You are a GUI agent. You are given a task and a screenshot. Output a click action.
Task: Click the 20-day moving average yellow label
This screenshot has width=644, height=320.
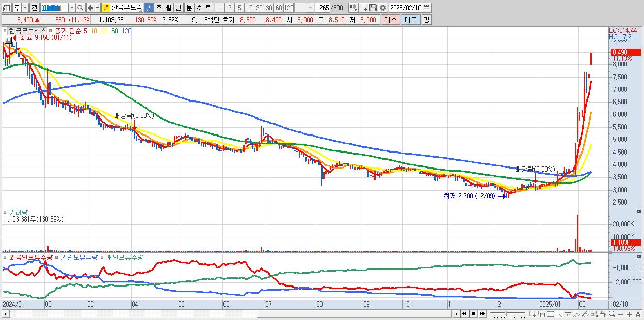(x=105, y=31)
